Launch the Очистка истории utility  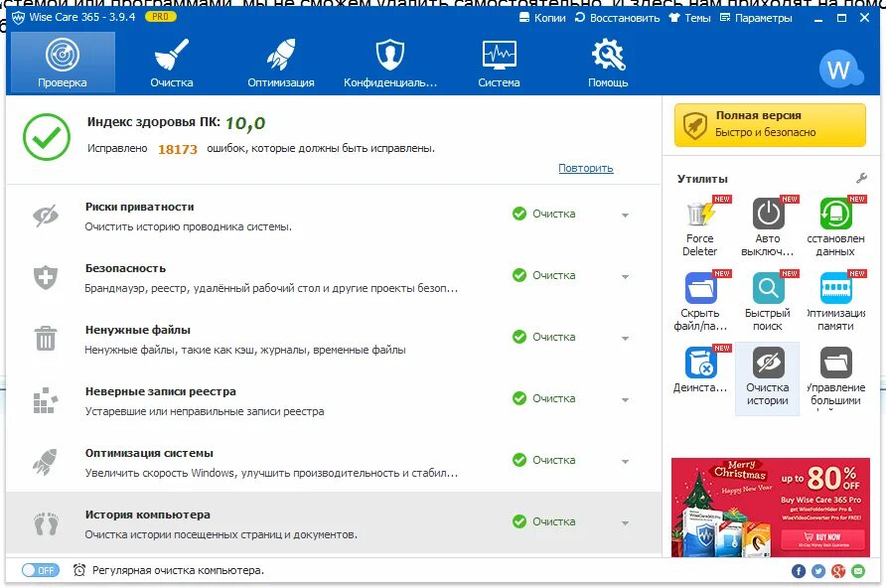tap(768, 377)
